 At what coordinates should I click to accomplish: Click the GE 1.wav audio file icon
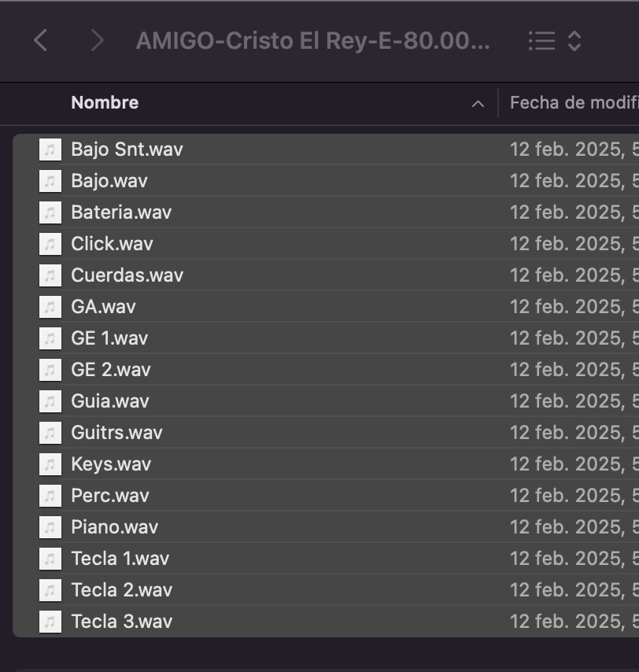50,338
